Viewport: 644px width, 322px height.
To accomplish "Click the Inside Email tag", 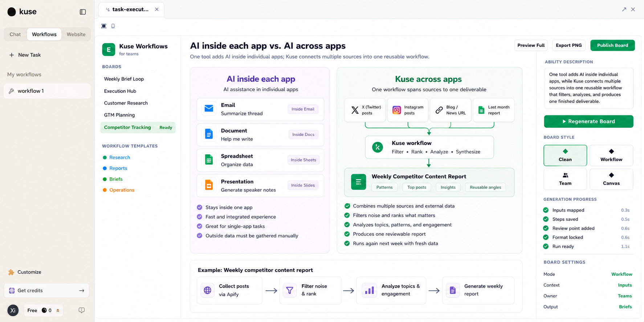I will click(x=303, y=109).
